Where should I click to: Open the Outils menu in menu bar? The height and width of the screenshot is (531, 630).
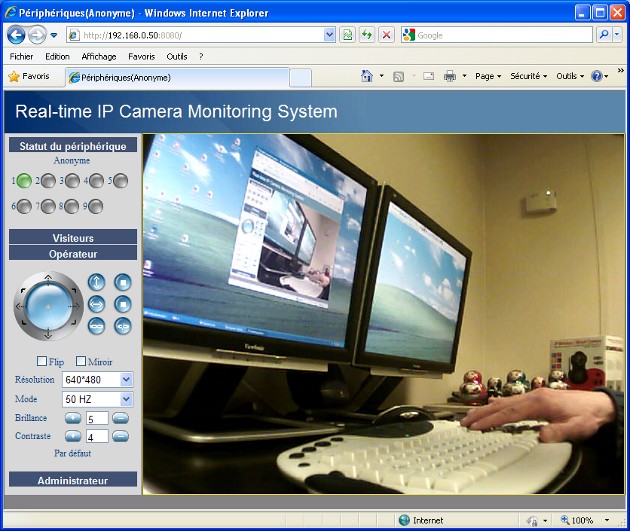(x=177, y=57)
